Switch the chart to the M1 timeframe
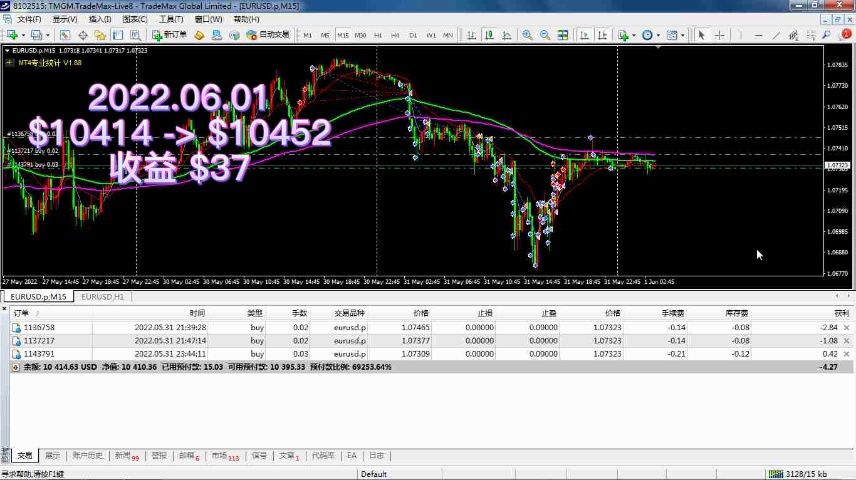Screen dimensions: 856x480 coord(308,35)
